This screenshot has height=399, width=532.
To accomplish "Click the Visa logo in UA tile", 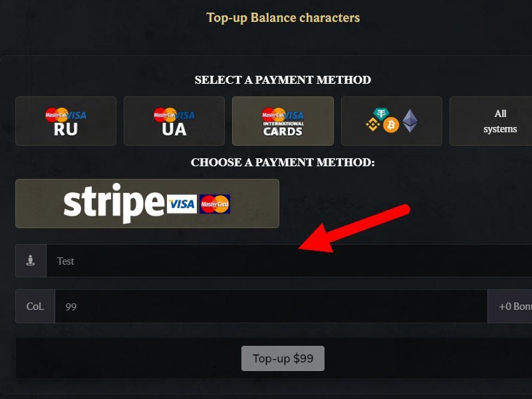I will 186,115.
